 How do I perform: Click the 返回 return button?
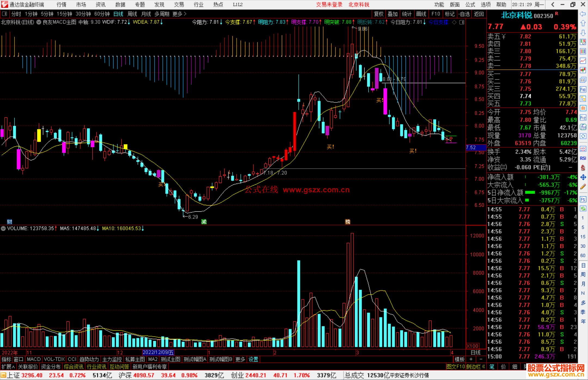coord(479,14)
